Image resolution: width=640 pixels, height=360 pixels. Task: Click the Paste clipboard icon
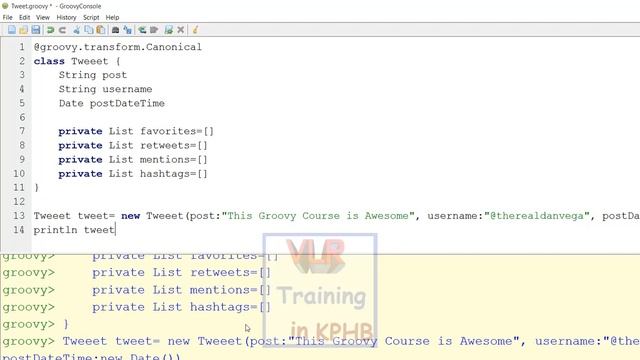(101, 30)
